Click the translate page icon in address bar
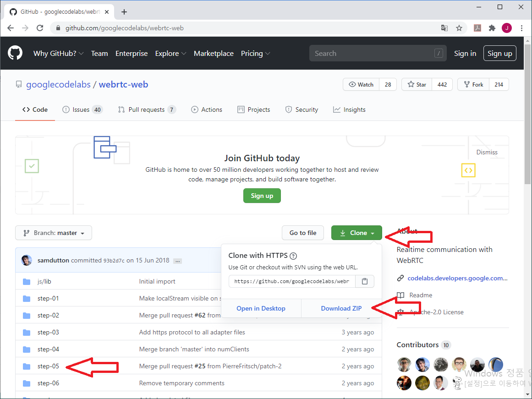The height and width of the screenshot is (399, 532). click(444, 28)
